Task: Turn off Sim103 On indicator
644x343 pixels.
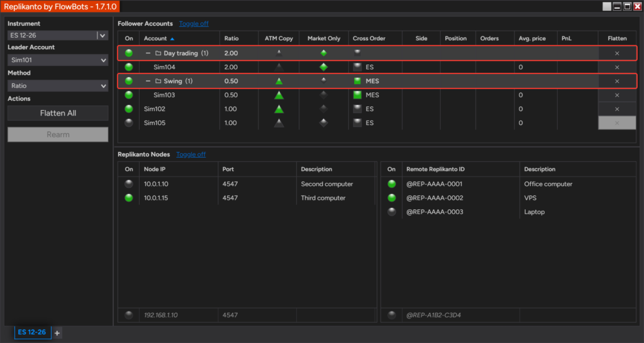Action: pos(129,95)
